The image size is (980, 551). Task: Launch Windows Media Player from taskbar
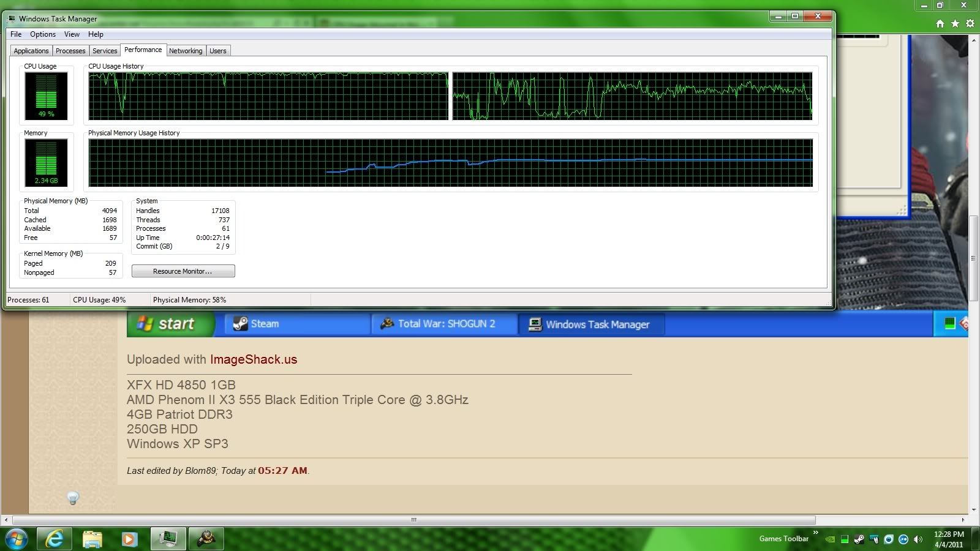coord(129,539)
